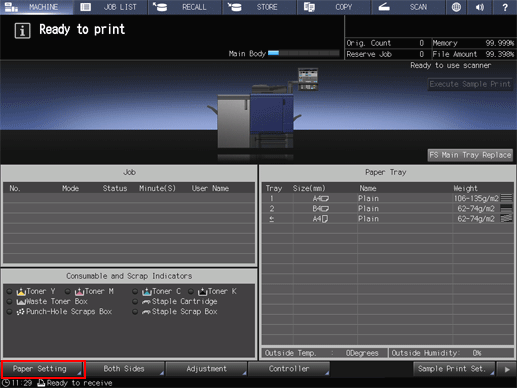Switch to the JOB LIST tab

111,7
